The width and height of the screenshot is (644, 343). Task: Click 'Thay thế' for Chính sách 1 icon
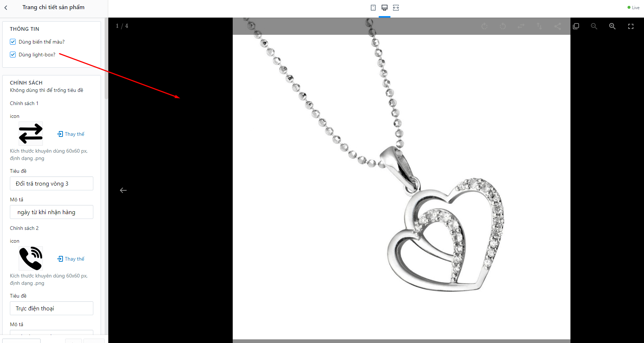click(x=71, y=134)
